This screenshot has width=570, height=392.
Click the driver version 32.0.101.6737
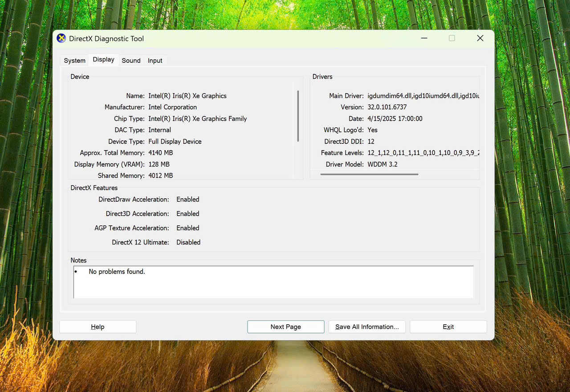387,107
